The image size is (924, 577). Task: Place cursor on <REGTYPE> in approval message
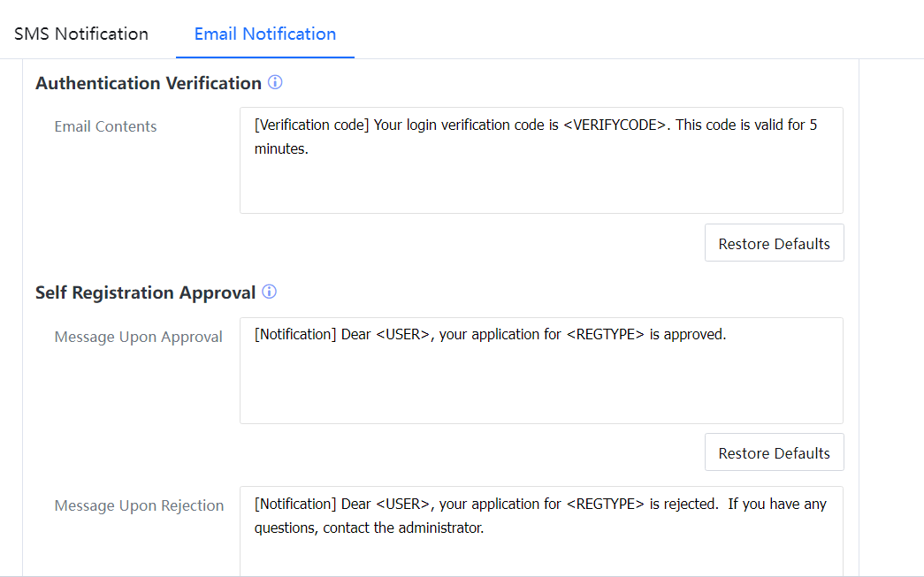tap(605, 335)
